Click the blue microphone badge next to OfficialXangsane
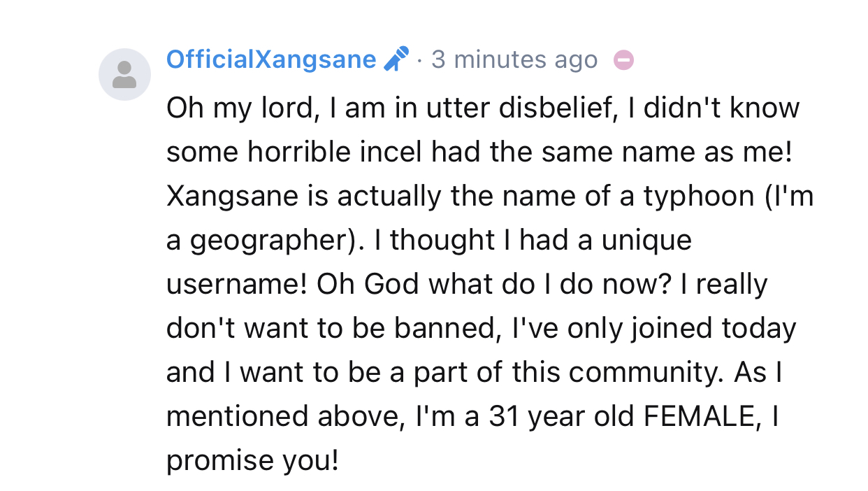Image resolution: width=868 pixels, height=491 pixels. pos(396,59)
